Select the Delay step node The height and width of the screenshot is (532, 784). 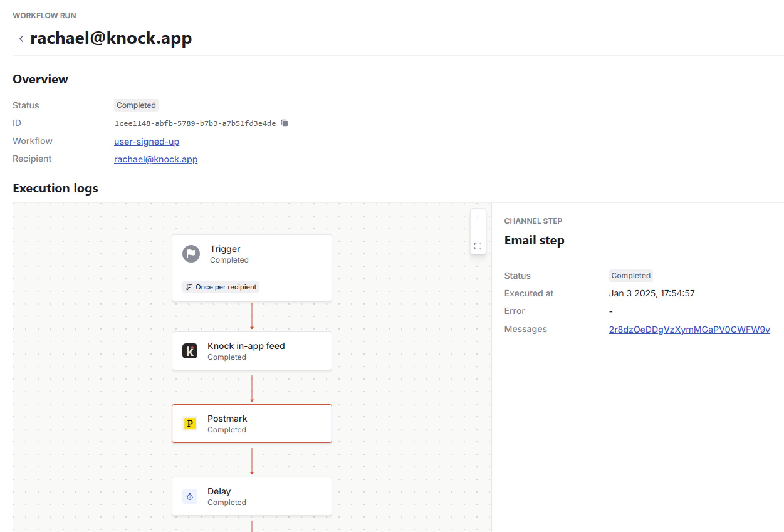[252, 496]
